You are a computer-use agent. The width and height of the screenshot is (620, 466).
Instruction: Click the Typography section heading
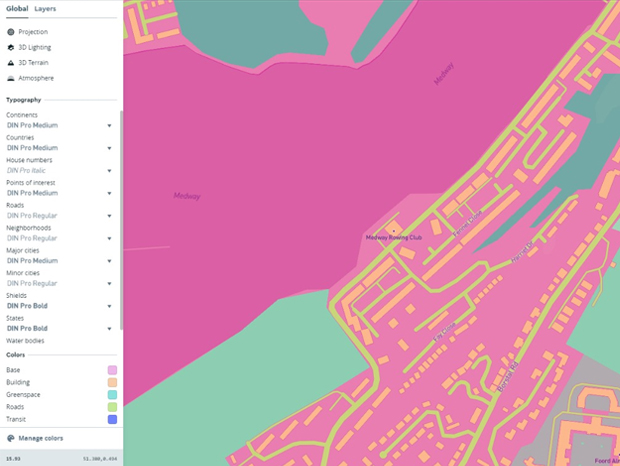pyautogui.click(x=24, y=100)
